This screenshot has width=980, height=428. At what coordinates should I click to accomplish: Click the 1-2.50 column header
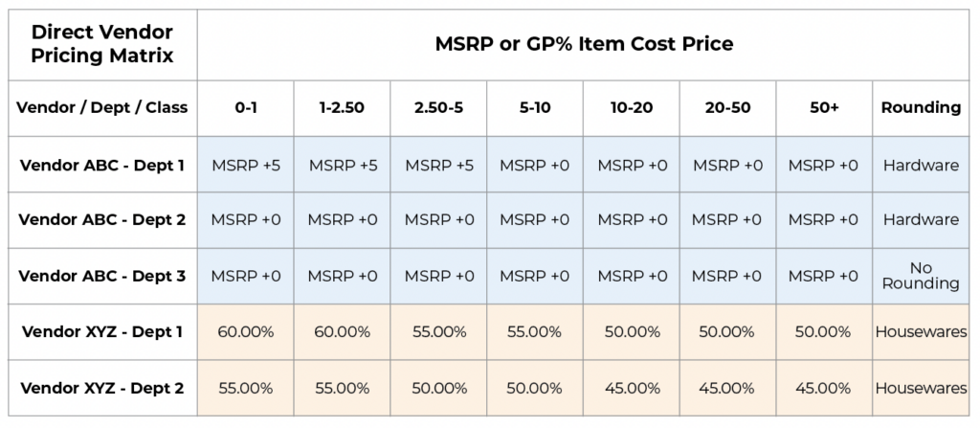pos(342,108)
